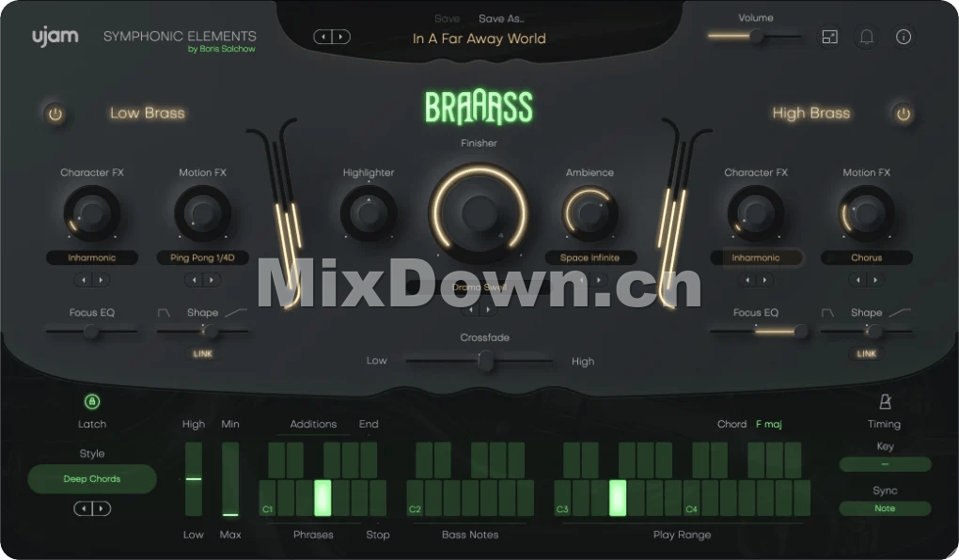Open High Brass Inharmonic character dropdown
Screen dimensions: 959x560
(x=755, y=257)
